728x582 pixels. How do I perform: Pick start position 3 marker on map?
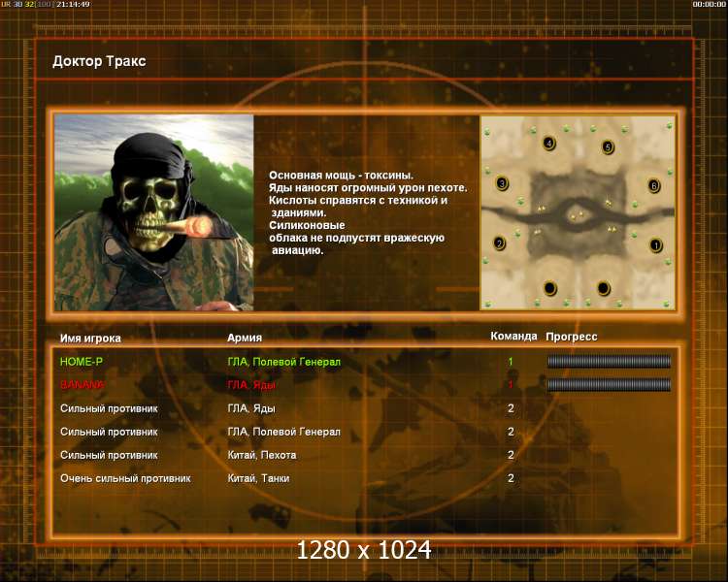click(502, 183)
